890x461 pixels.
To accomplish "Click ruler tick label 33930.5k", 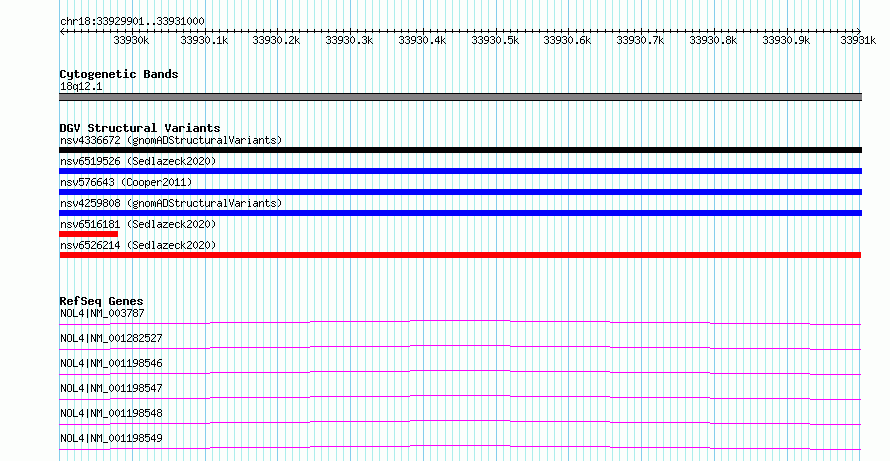I will pyautogui.click(x=495, y=40).
